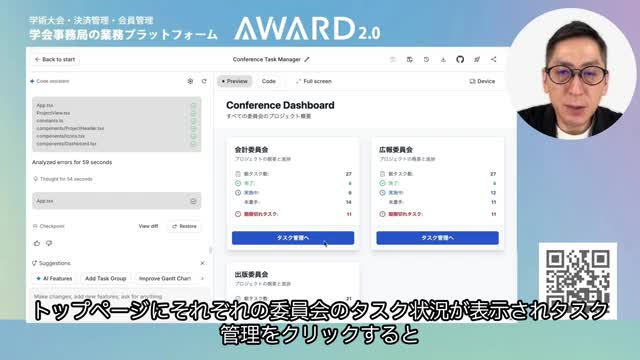640x360 pixels.
Task: Open Code assistant settings gear
Action: tap(190, 81)
